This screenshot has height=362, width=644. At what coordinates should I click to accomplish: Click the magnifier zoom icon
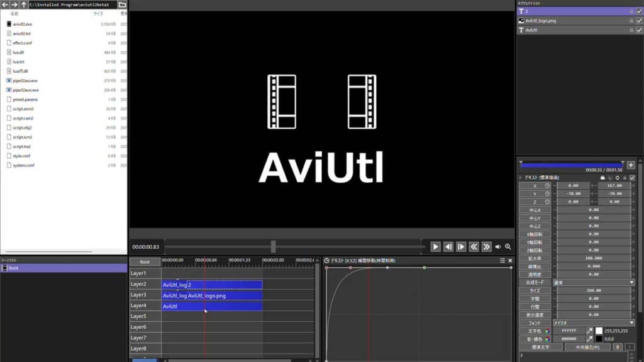[x=508, y=246]
